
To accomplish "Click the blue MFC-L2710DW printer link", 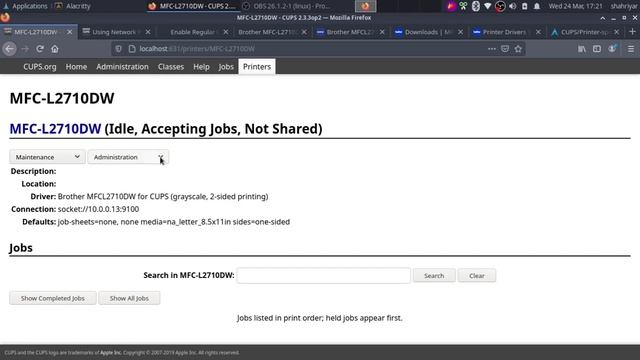I will point(55,129).
